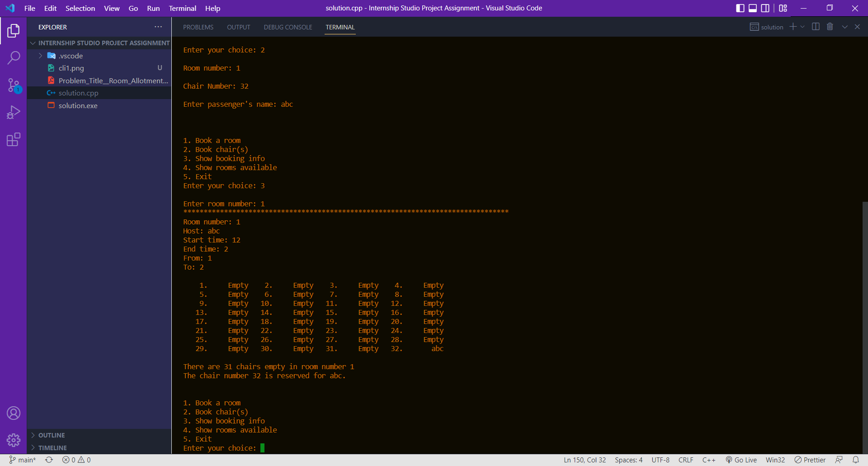Close the terminal panel
The height and width of the screenshot is (466, 868).
pos(857,27)
